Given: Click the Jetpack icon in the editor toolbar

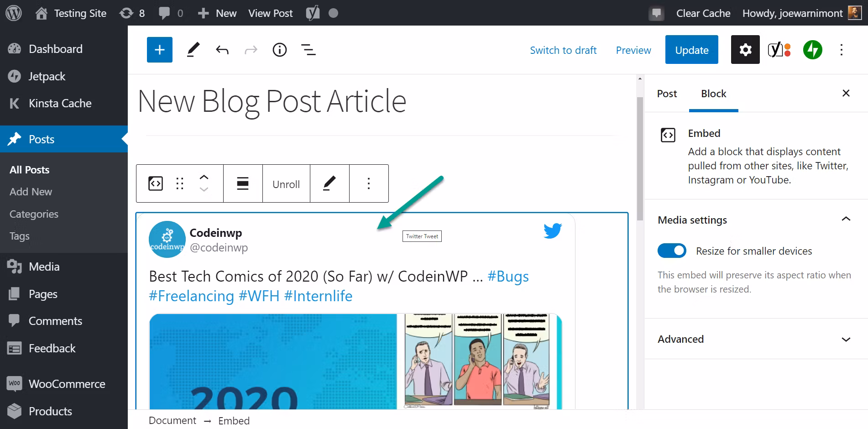Looking at the screenshot, I should 812,50.
